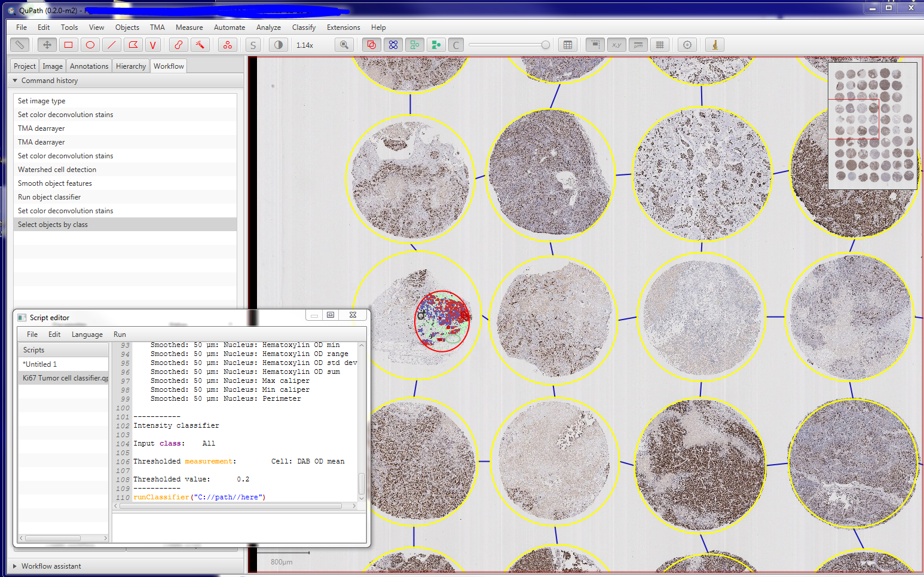Activate the Wand selection tool
The height and width of the screenshot is (577, 924).
[200, 45]
